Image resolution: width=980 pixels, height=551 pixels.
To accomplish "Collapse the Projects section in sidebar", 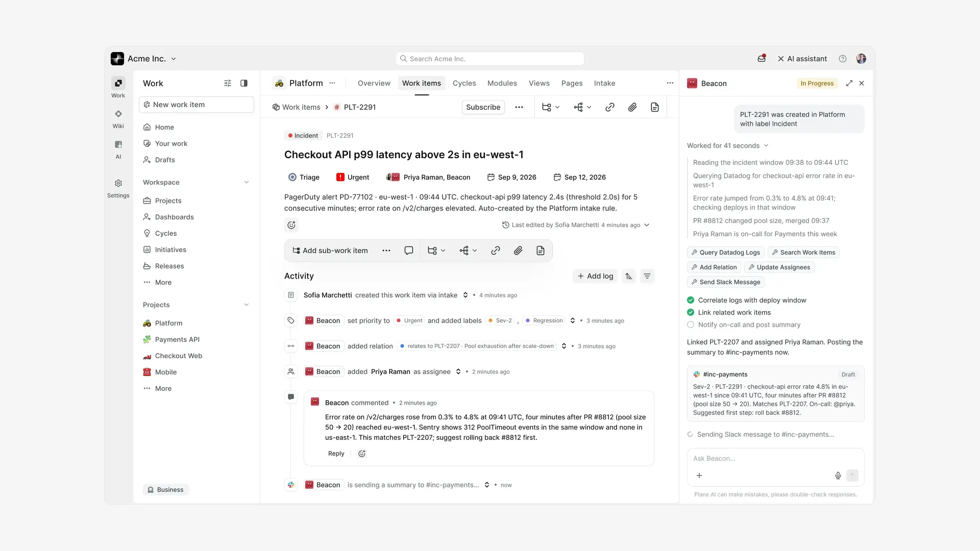I will pyautogui.click(x=247, y=305).
